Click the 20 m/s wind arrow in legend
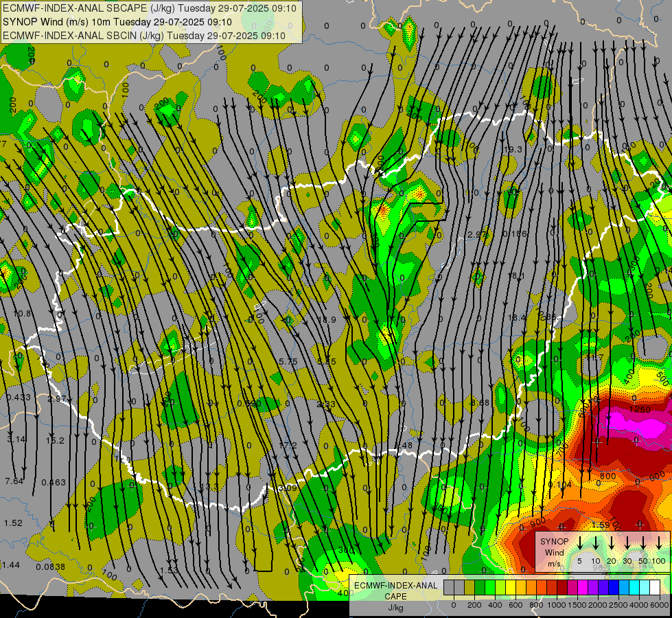Screen dimensions: 672x618 [612, 543]
